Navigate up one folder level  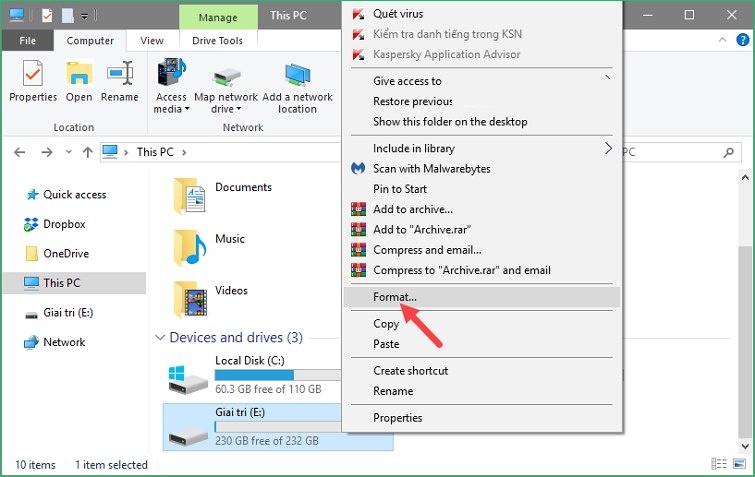pyautogui.click(x=86, y=152)
